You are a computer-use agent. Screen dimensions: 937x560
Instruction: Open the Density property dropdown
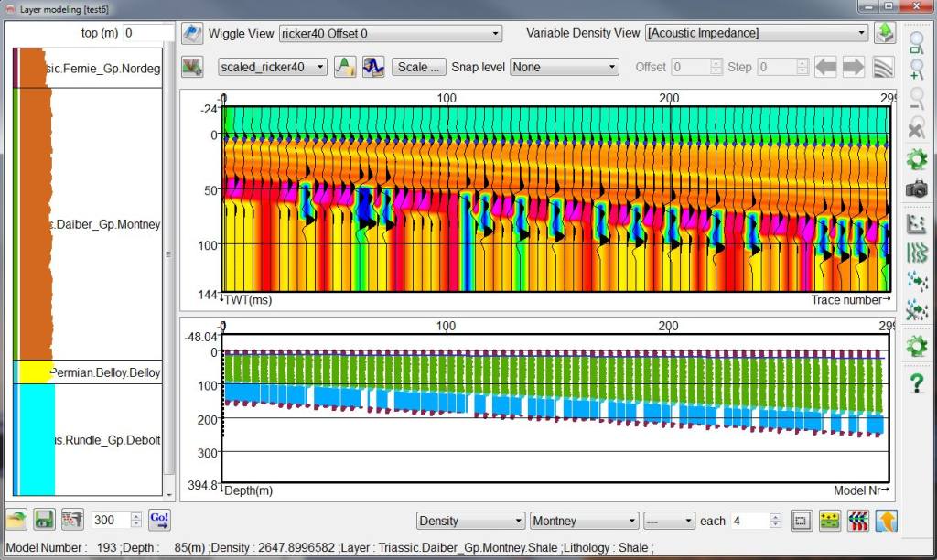pos(469,521)
